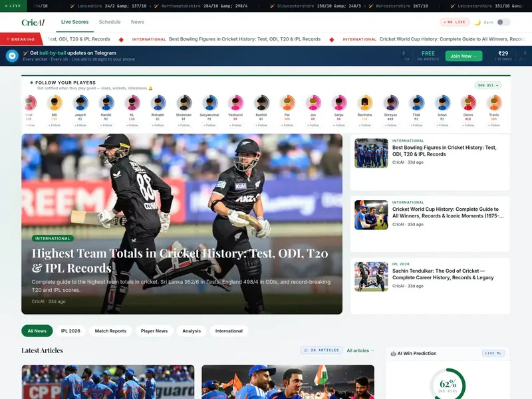Open Shreyas's player avatar
The image size is (532, 399).
(390, 103)
